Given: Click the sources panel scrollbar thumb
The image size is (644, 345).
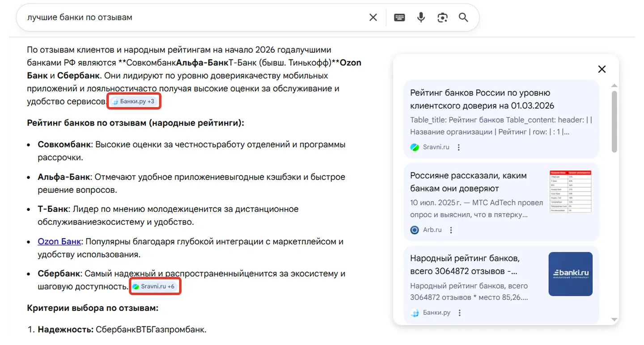Looking at the screenshot, I should point(614,122).
